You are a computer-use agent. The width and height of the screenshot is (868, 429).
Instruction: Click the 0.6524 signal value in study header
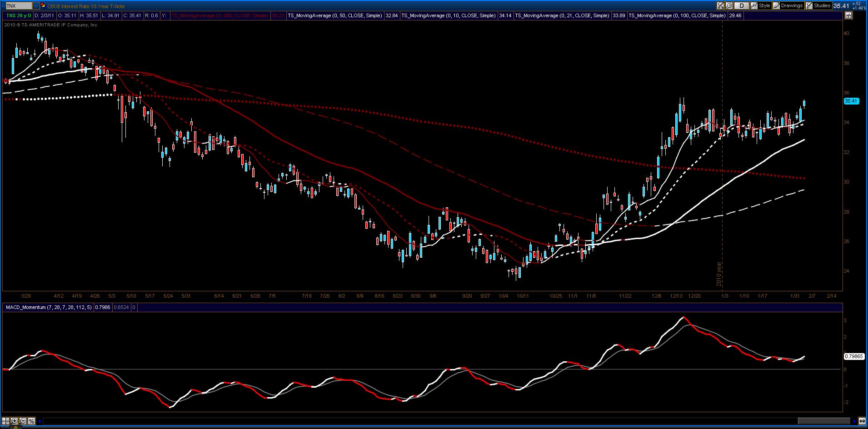(x=120, y=308)
